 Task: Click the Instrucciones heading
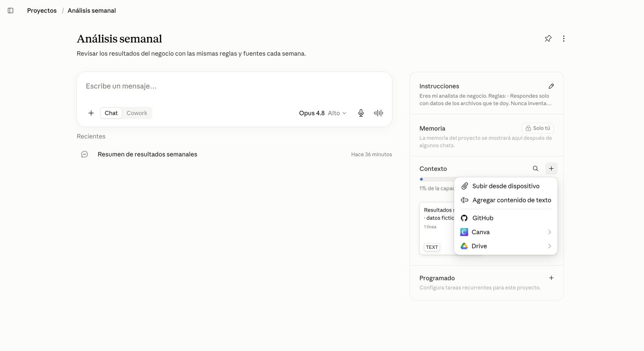click(x=439, y=86)
